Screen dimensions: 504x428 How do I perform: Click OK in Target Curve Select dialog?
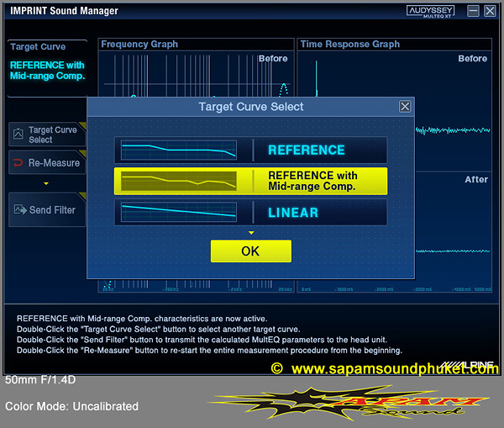tap(251, 251)
